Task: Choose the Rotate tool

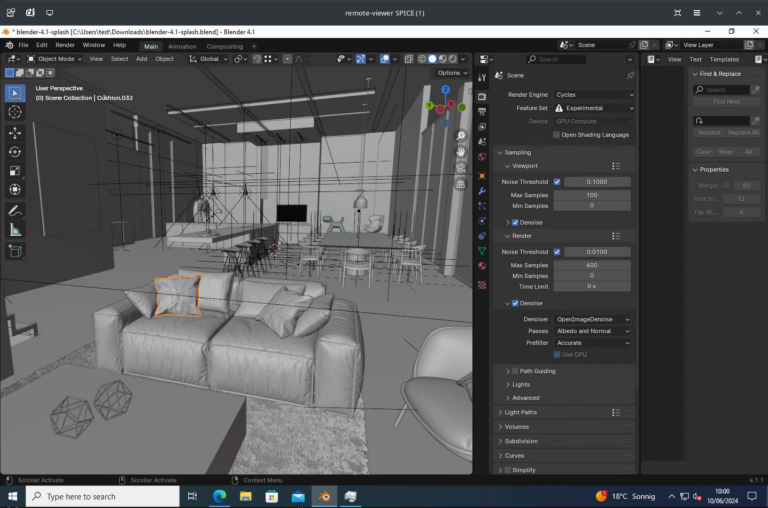Action: tap(15, 151)
